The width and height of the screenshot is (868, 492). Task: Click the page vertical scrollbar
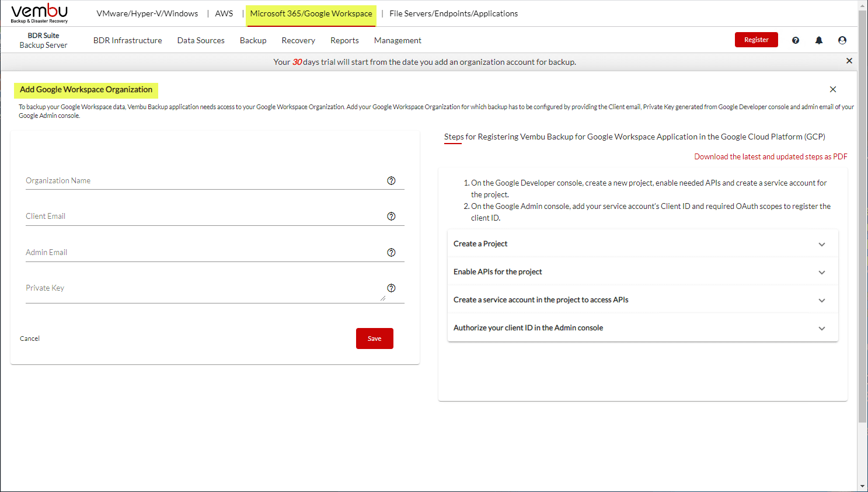coord(862,233)
